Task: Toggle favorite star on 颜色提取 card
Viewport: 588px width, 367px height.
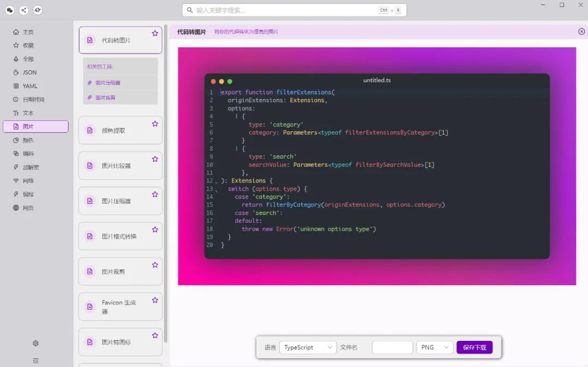Action: [155, 124]
